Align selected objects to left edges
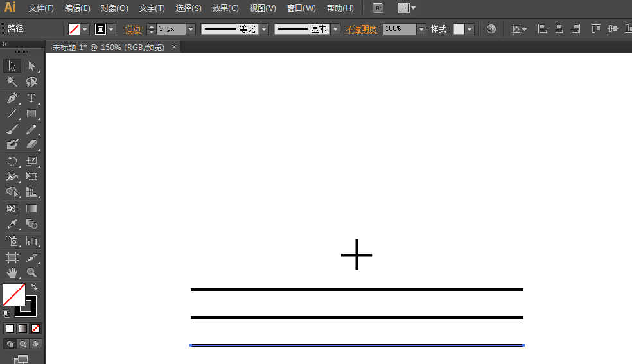This screenshot has width=632, height=364. click(542, 29)
